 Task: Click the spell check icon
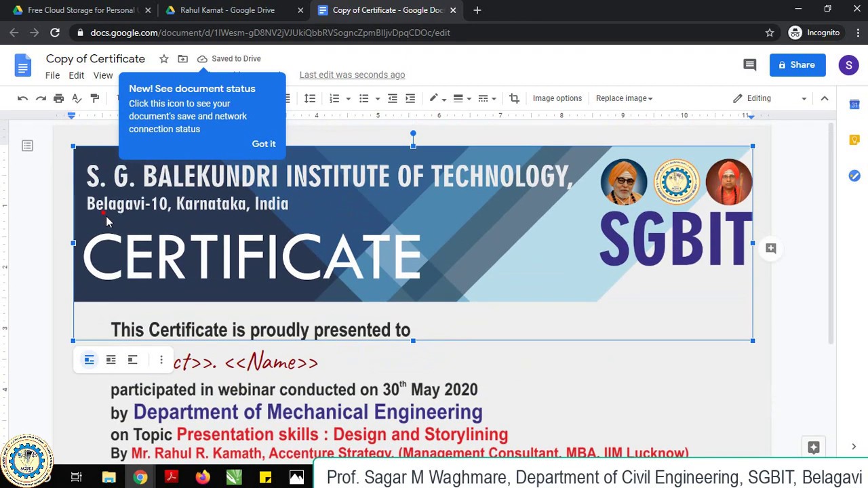[77, 98]
